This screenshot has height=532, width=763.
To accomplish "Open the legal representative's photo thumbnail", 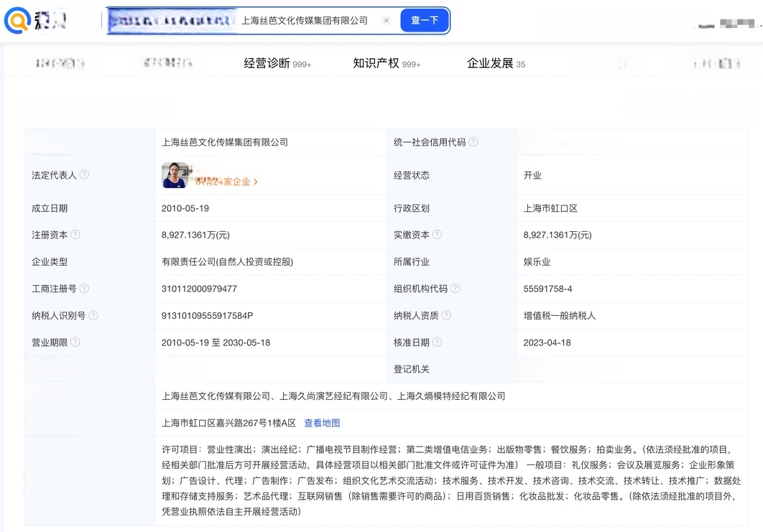I will [175, 175].
